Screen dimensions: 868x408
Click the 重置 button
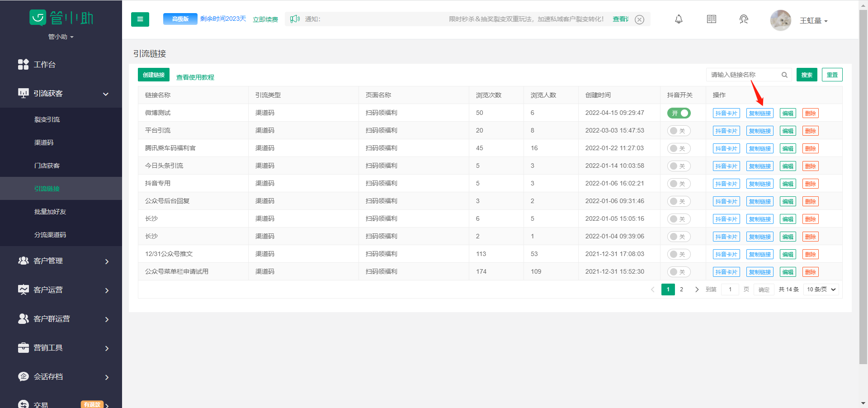click(x=832, y=75)
